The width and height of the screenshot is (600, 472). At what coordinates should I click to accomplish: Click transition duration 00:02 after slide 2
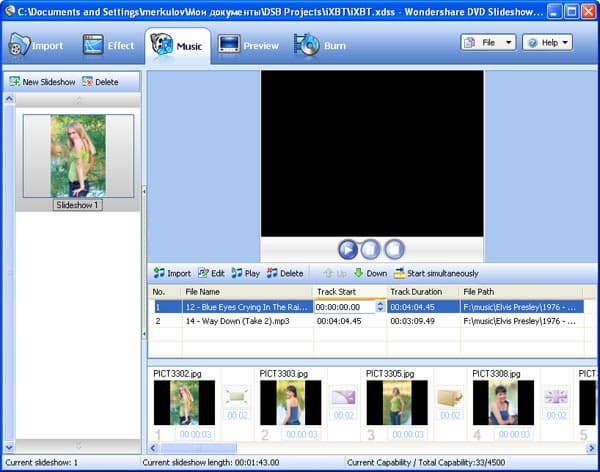click(344, 415)
